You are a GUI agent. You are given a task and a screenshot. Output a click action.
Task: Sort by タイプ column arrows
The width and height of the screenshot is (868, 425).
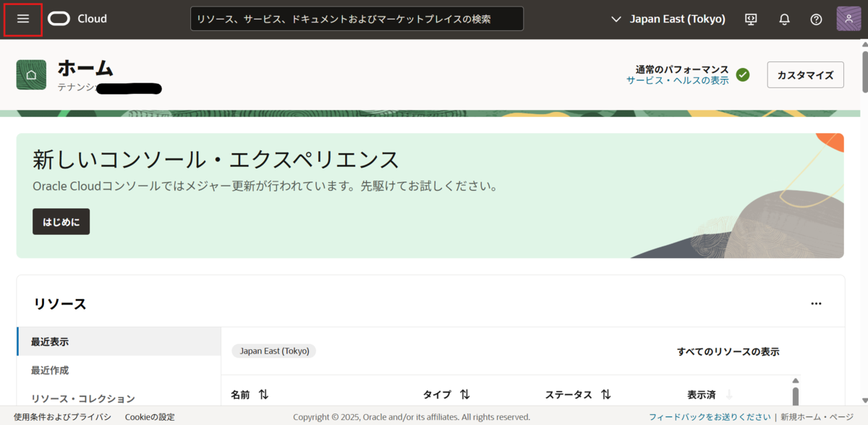coord(465,395)
